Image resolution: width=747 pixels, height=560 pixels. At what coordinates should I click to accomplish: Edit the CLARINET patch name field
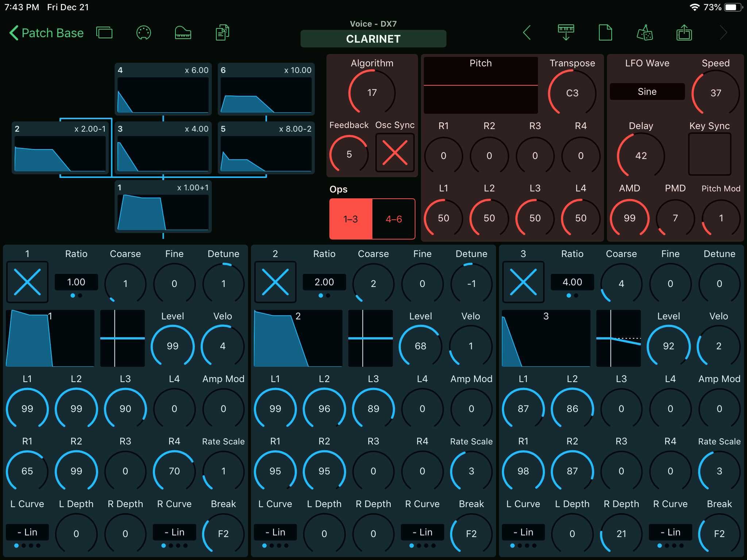(373, 39)
